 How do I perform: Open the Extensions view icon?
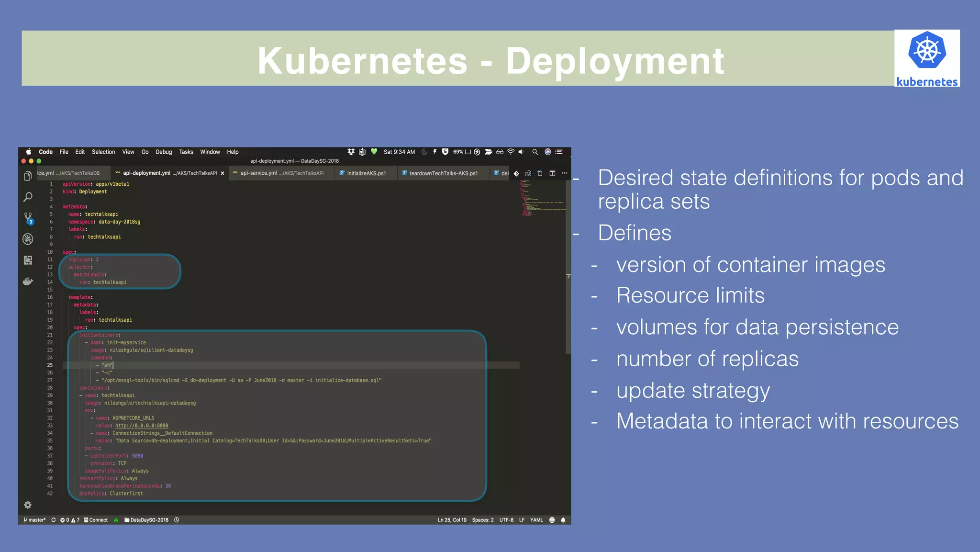(x=28, y=260)
